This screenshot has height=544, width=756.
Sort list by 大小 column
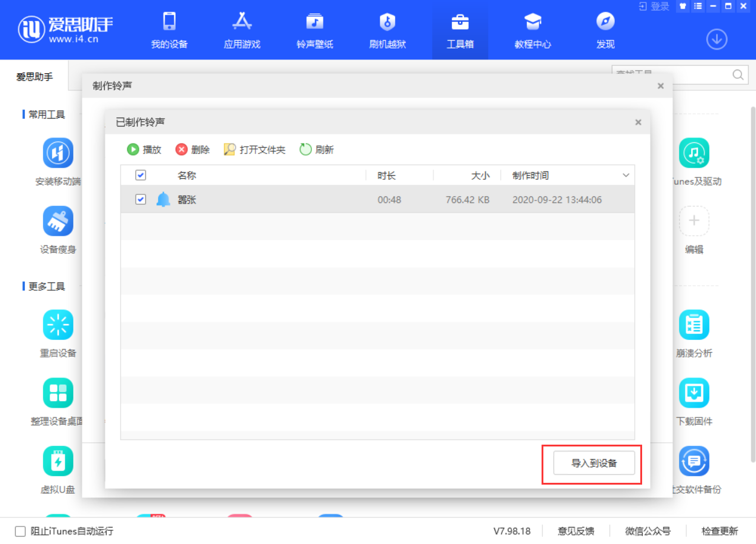[x=480, y=176]
